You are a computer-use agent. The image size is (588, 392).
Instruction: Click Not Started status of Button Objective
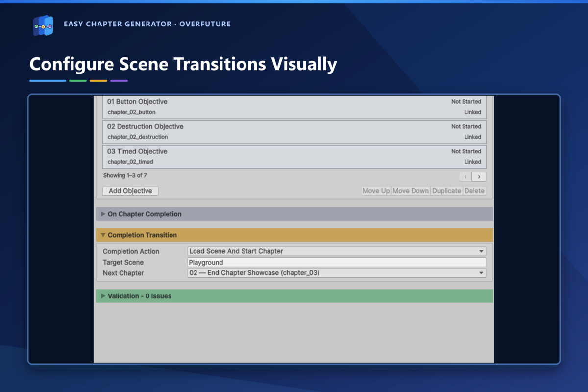[x=466, y=102]
